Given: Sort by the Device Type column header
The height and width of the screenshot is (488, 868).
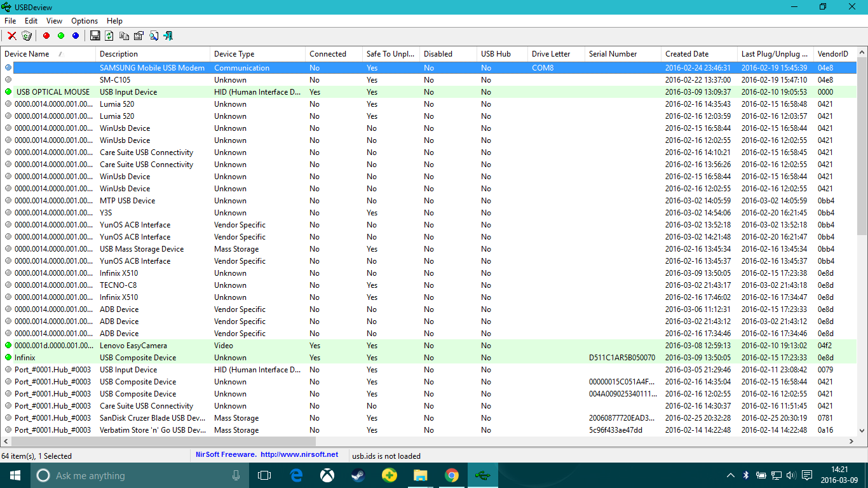Looking at the screenshot, I should 257,54.
